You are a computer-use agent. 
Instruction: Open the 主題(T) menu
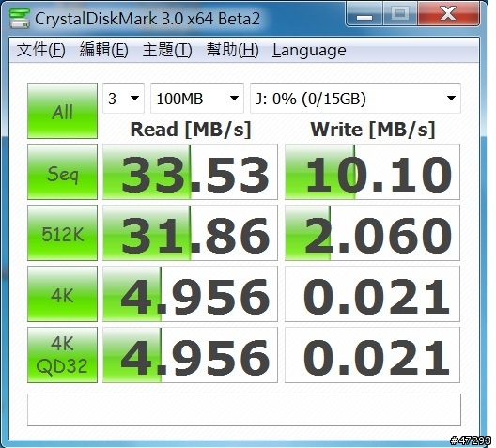click(x=167, y=50)
